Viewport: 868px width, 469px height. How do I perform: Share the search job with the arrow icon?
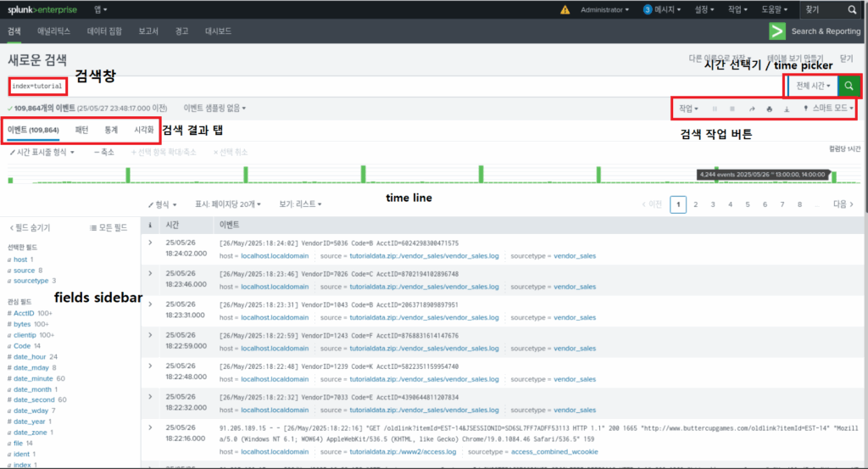click(x=752, y=109)
